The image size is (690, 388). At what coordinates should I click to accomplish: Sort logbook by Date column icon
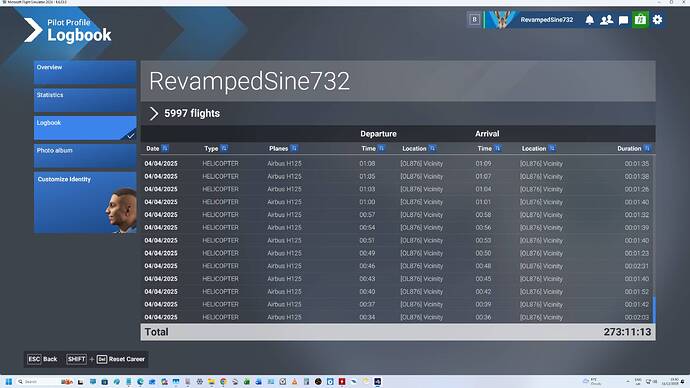(165, 148)
